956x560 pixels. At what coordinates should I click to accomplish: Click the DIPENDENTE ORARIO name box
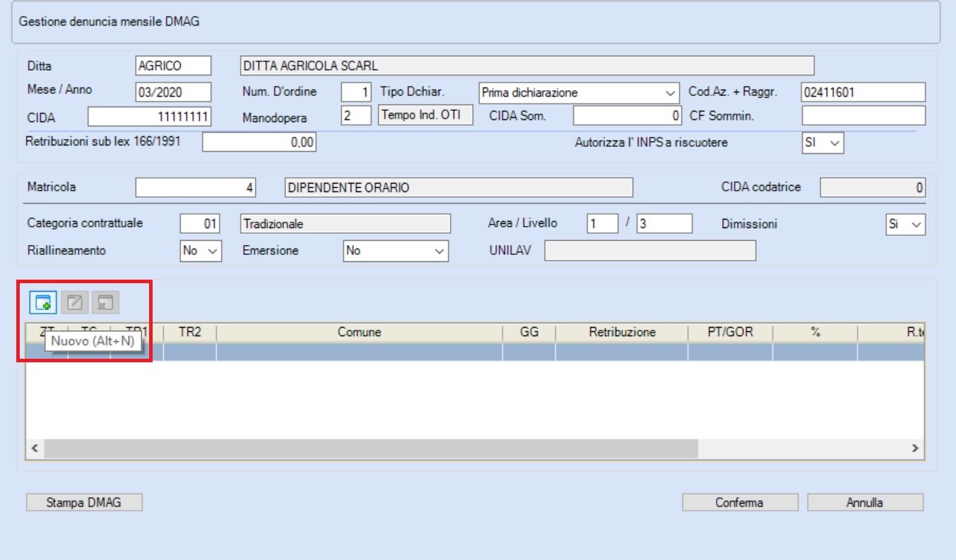pyautogui.click(x=459, y=188)
